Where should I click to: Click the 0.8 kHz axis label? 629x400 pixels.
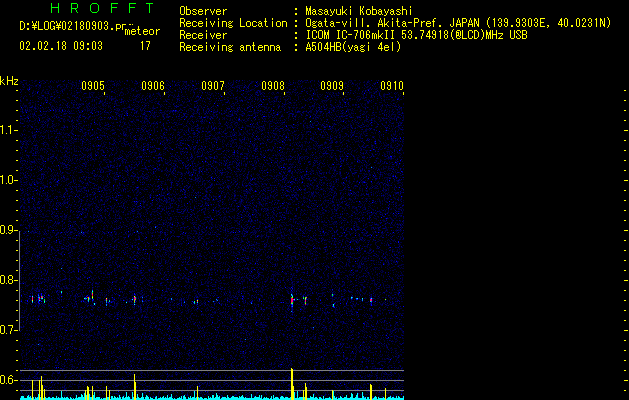[8, 280]
